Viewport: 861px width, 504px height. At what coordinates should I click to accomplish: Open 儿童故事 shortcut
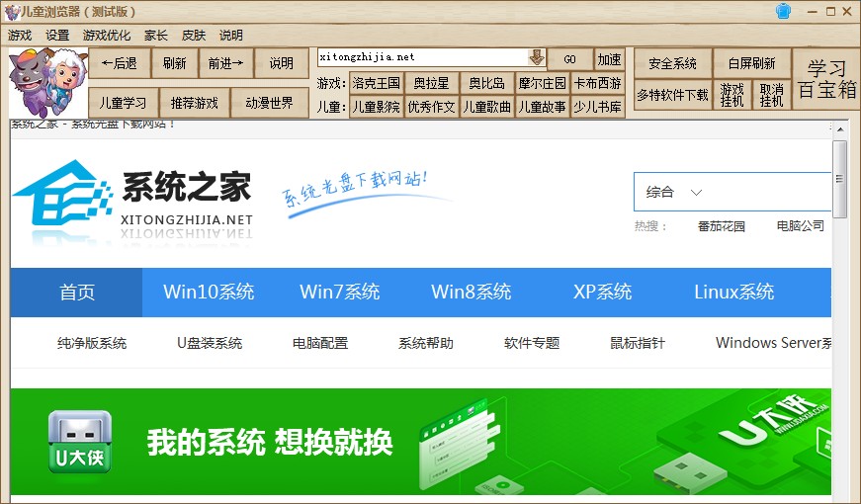point(543,107)
